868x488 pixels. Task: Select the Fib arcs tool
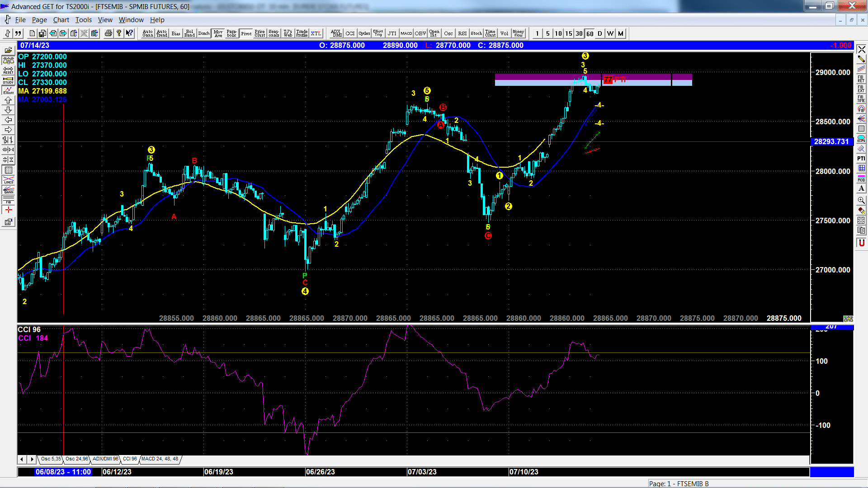(x=861, y=109)
